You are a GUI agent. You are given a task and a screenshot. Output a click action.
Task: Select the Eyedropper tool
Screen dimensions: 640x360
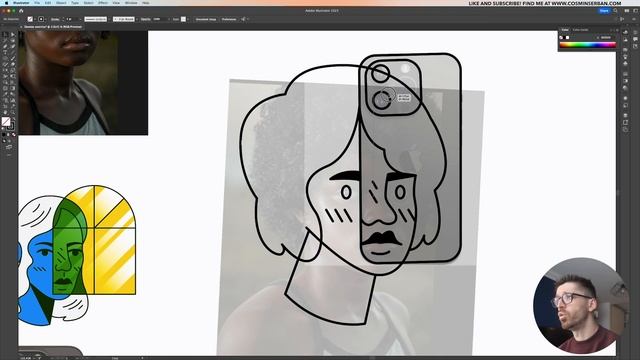(x=5, y=94)
